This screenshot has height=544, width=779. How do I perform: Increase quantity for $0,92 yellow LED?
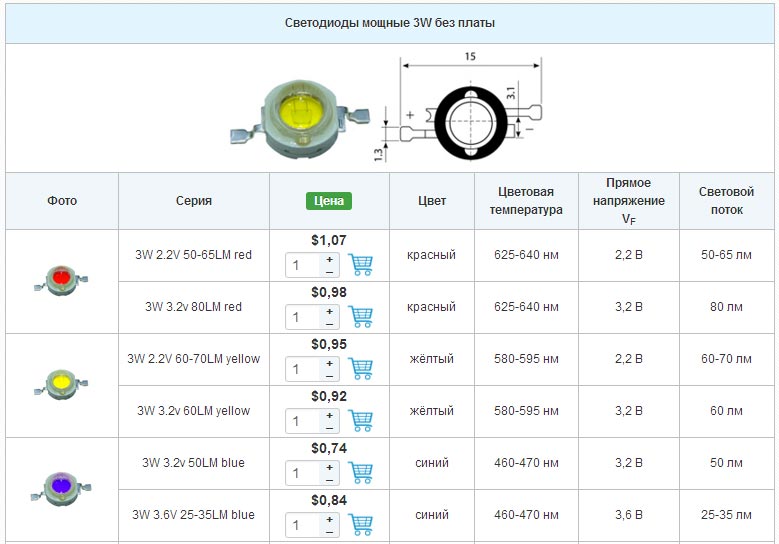(329, 415)
